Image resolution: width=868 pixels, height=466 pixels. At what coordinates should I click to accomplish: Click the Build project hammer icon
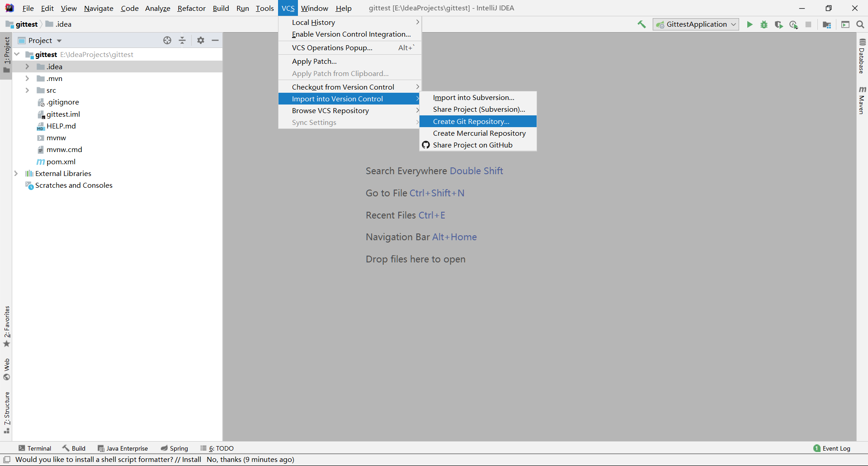point(642,24)
